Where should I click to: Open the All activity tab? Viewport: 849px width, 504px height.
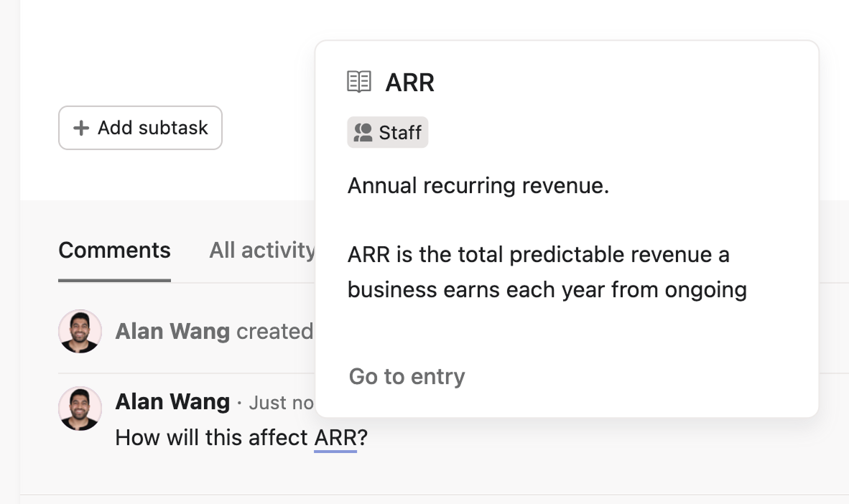(261, 251)
